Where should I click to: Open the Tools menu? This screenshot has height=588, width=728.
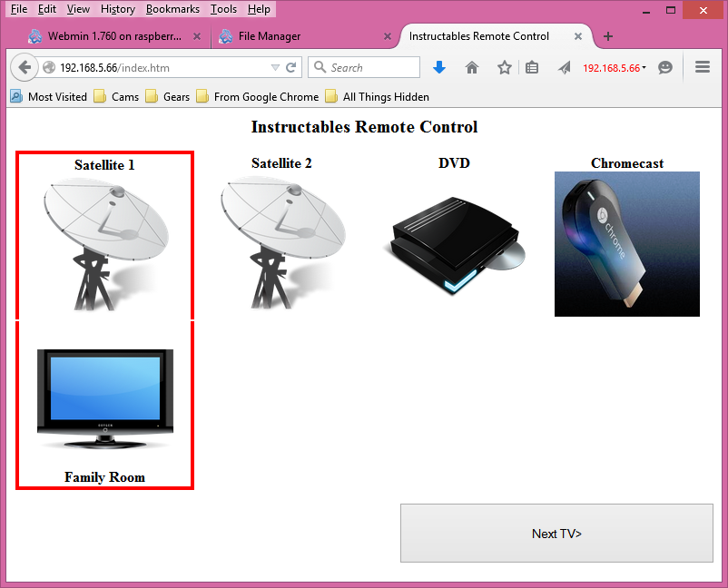[x=223, y=9]
